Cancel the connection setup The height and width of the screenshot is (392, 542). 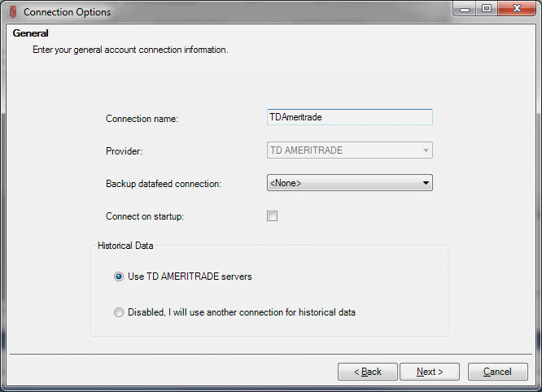pyautogui.click(x=497, y=372)
